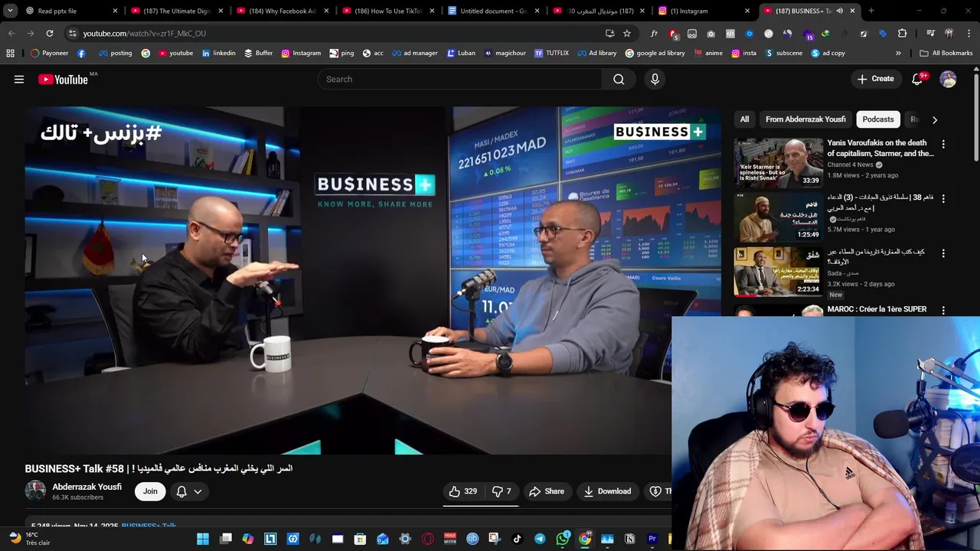This screenshot has height=551, width=980.
Task: Open the Windows Start menu
Action: click(x=203, y=539)
